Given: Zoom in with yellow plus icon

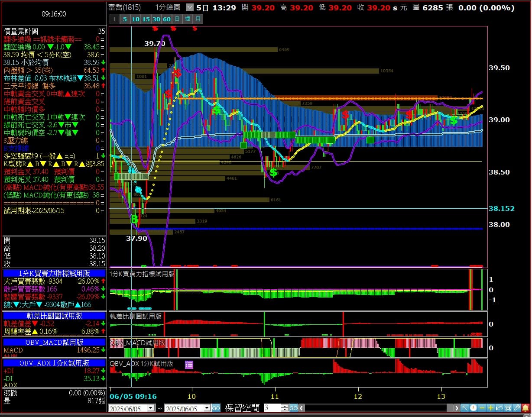Looking at the screenshot, I should point(491,408).
